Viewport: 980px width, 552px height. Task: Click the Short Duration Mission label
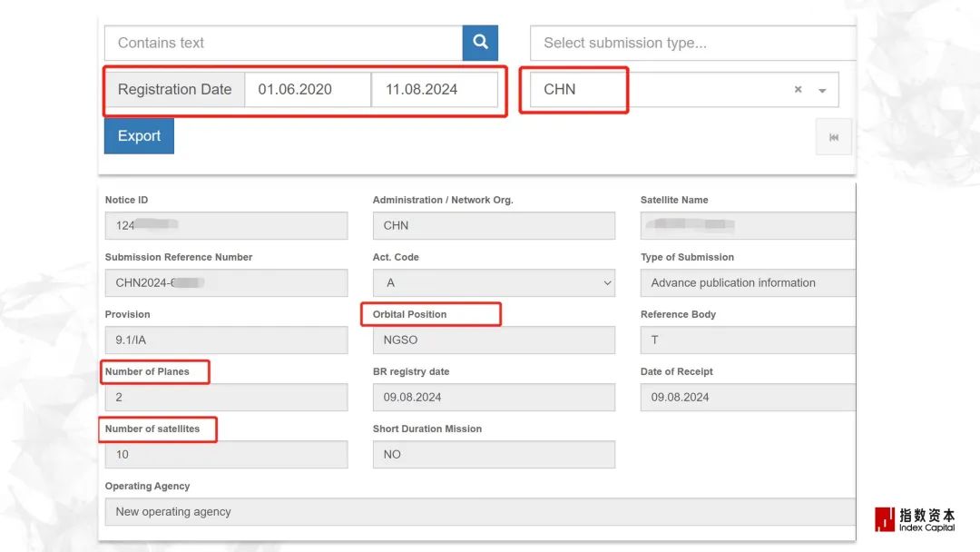click(426, 429)
